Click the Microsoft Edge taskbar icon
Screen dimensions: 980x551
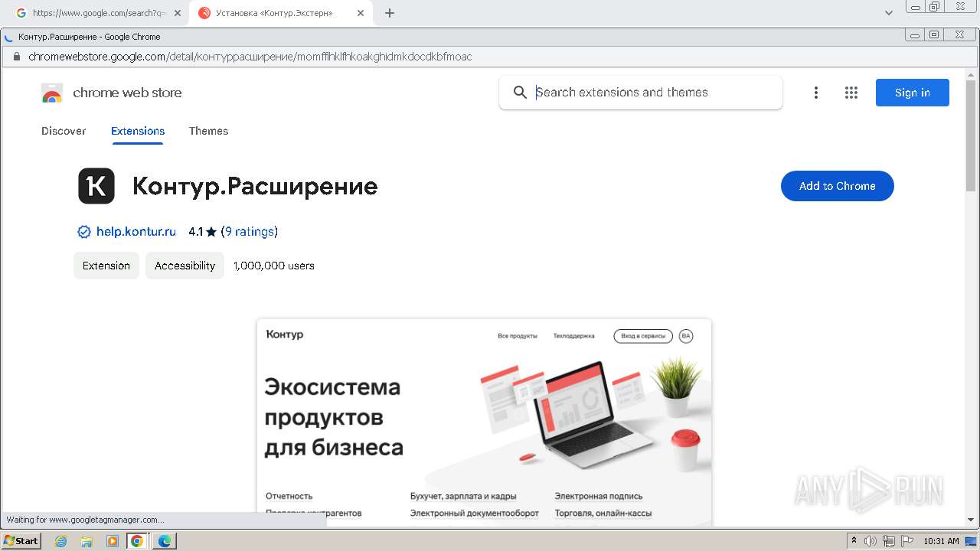165,541
